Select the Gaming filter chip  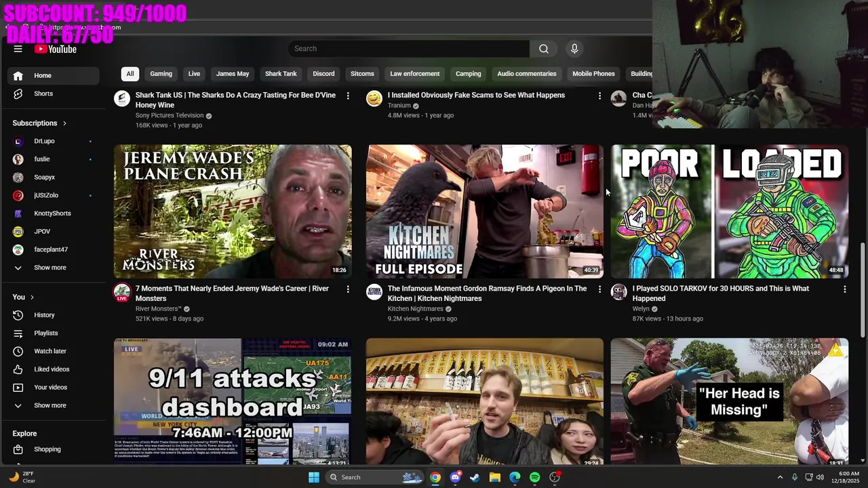coord(161,74)
